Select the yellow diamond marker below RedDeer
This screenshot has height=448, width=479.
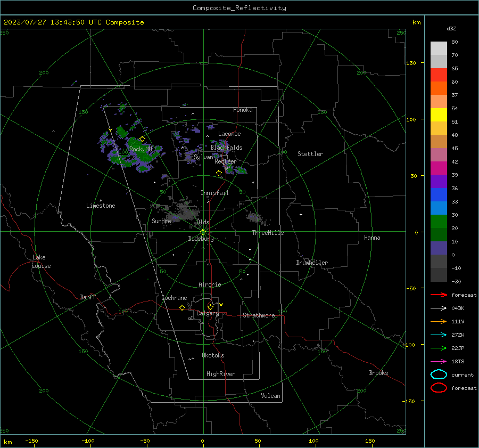coord(219,173)
